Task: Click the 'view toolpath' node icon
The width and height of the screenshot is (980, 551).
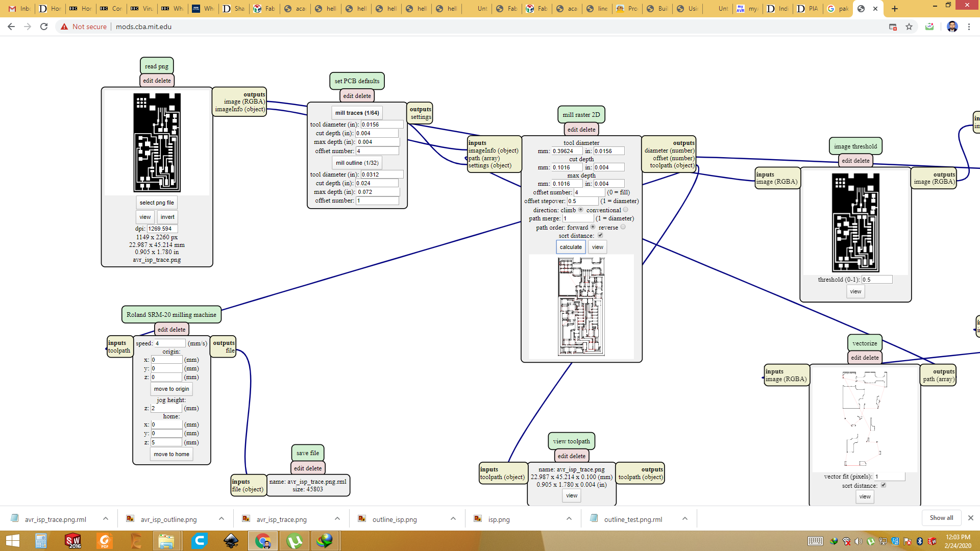Action: [570, 441]
